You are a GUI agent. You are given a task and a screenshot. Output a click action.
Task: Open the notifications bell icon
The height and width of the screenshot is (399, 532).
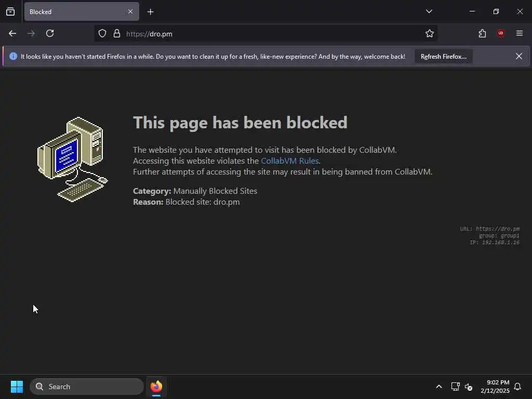coord(517,387)
